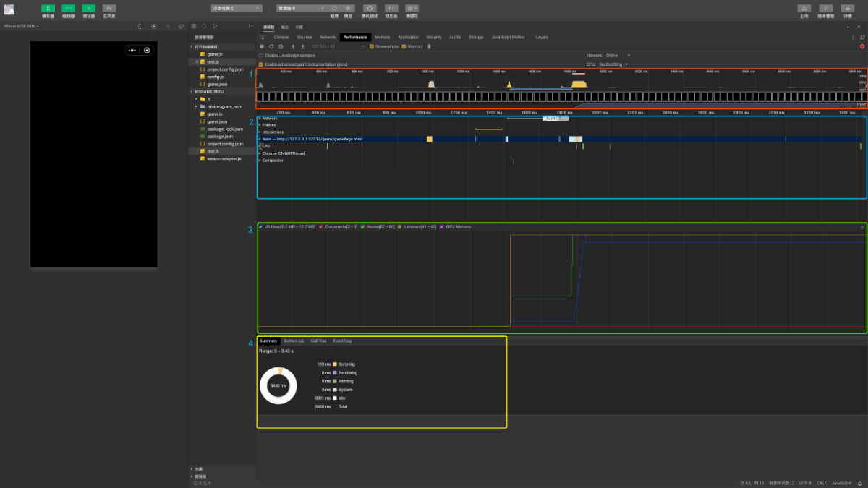Expand the Frames track

tap(260, 124)
